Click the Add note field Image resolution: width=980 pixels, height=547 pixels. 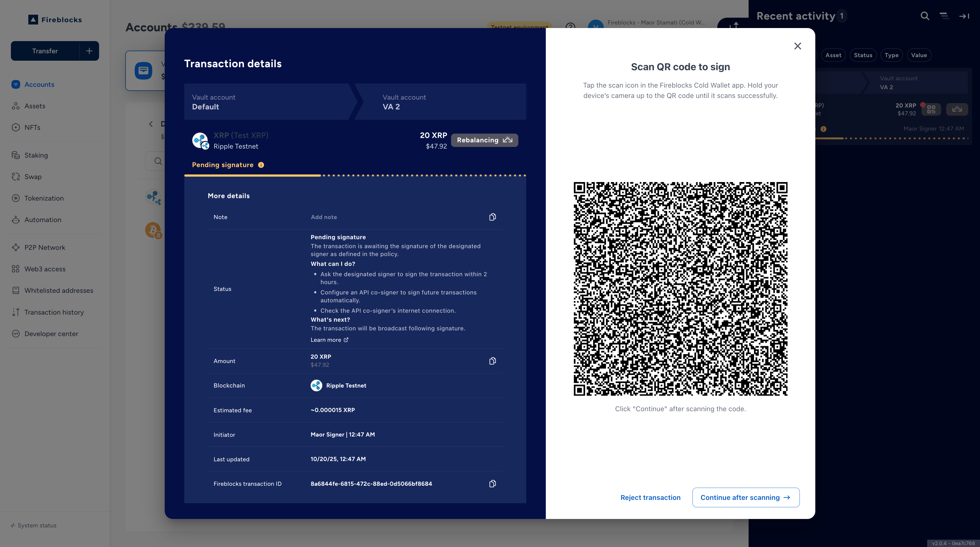tap(324, 217)
